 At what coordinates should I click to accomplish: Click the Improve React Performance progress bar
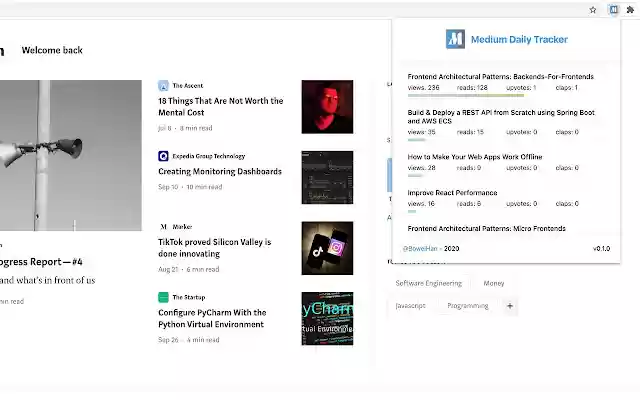coord(412,211)
